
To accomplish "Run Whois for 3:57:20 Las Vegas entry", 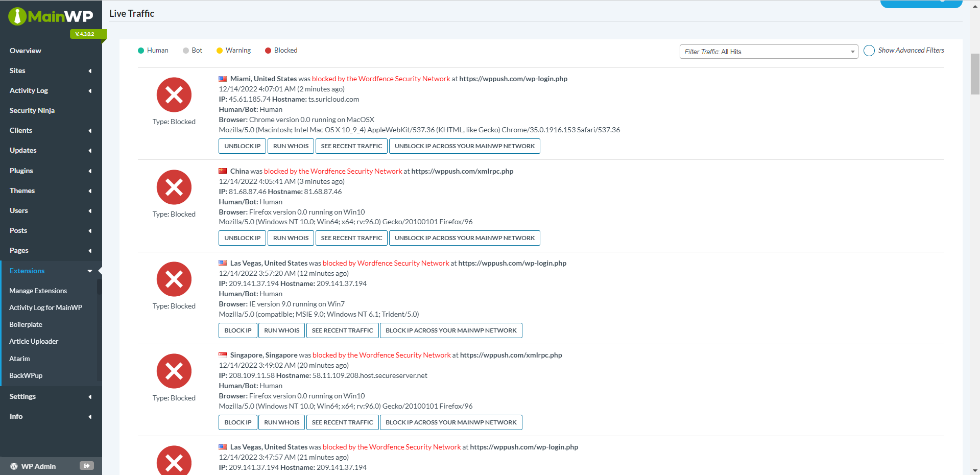I will click(x=281, y=330).
